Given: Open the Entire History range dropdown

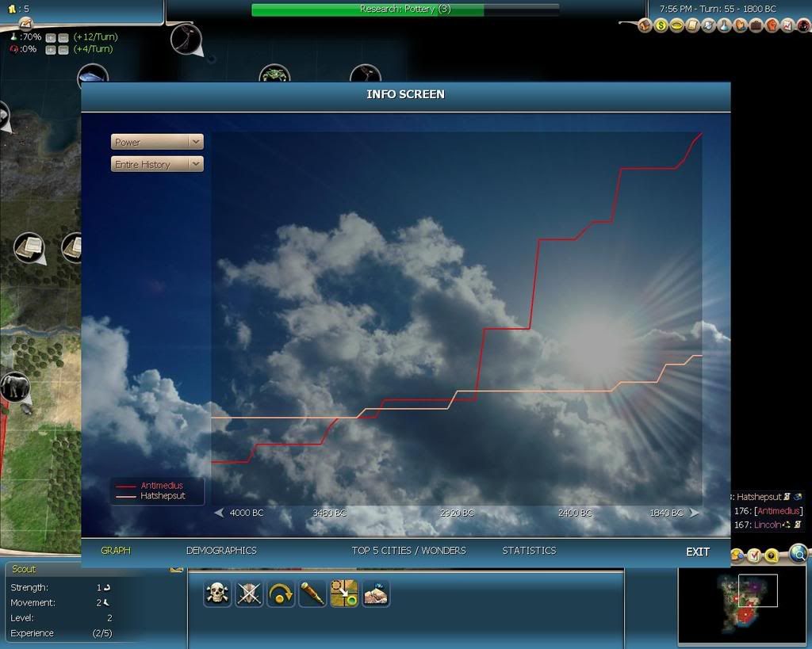Looking at the screenshot, I should tap(157, 164).
